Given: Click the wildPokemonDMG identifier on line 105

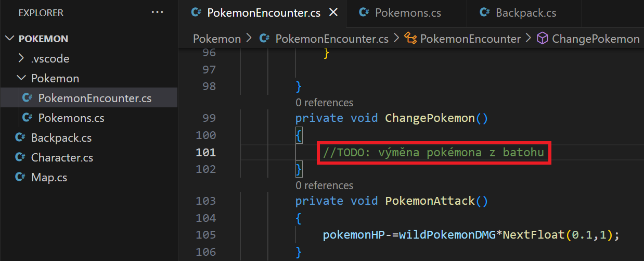Looking at the screenshot, I should point(447,234).
